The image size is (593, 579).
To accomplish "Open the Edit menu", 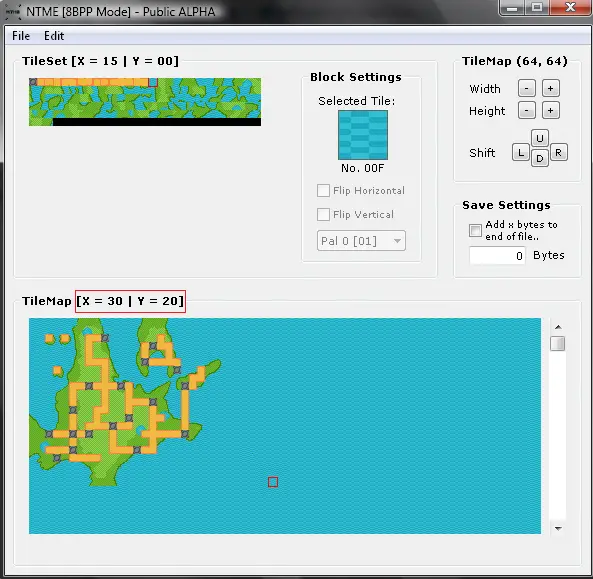I will 54,36.
